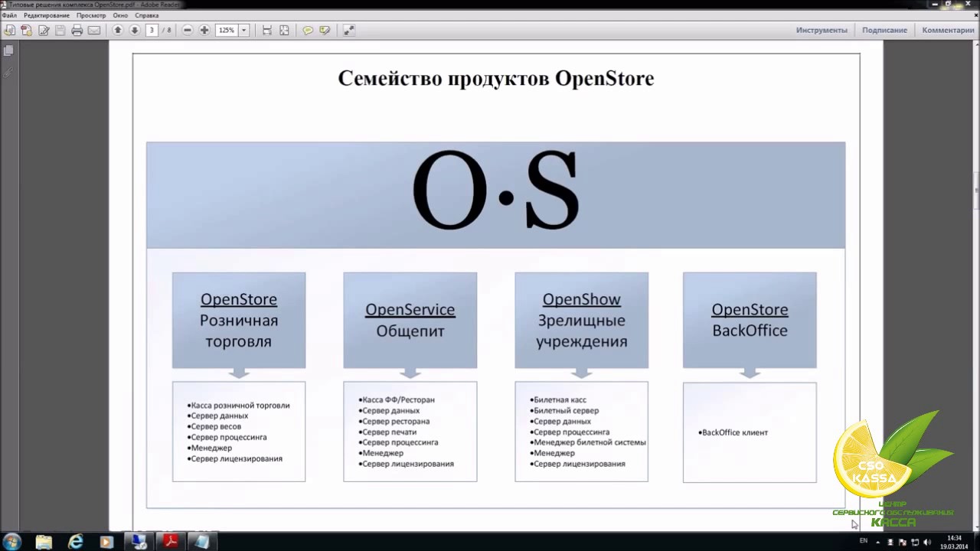Add a sticky note comment
Image resolution: width=980 pixels, height=551 pixels.
pos(308,31)
